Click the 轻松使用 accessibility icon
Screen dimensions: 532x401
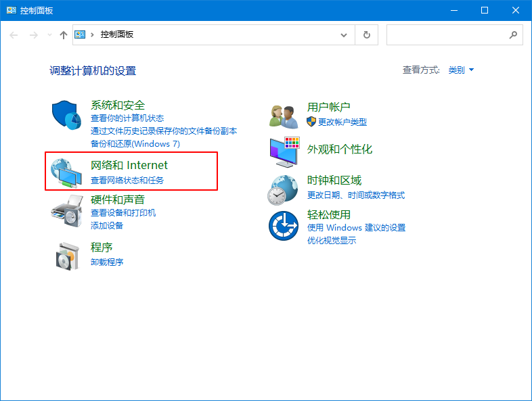pyautogui.click(x=284, y=225)
